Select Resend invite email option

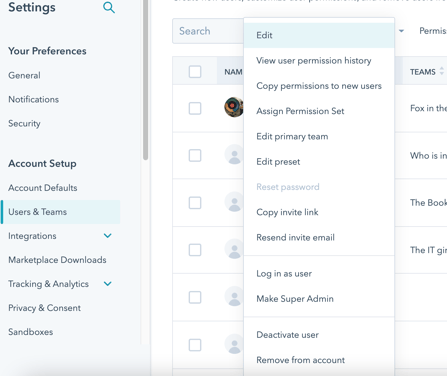point(295,237)
